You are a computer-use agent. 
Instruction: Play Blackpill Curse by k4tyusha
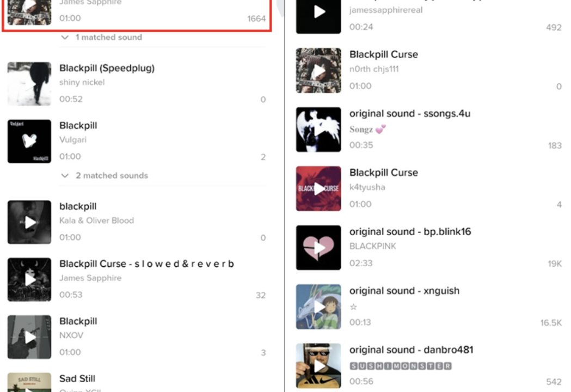(318, 189)
